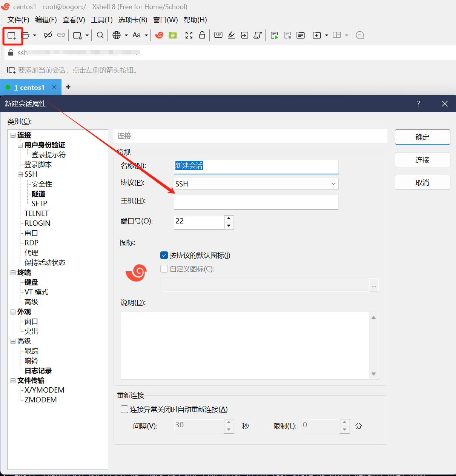The width and height of the screenshot is (456, 476).
Task: Collapse the SSH tree node
Action: (20, 174)
